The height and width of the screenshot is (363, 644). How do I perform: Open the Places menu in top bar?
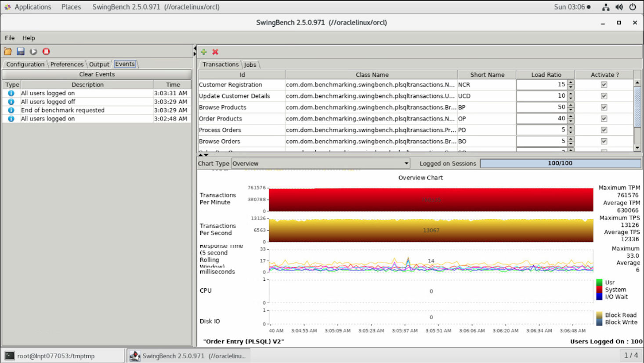[71, 7]
